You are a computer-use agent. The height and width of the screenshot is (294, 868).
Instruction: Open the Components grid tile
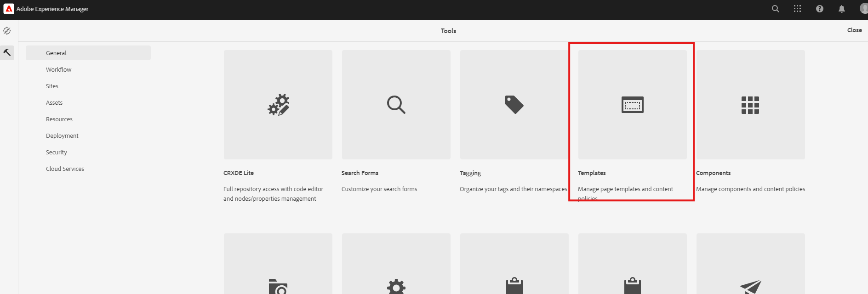750,105
